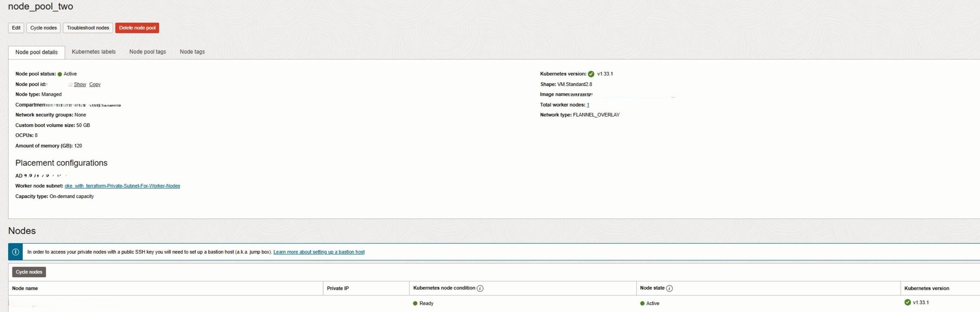
Task: Open Cycle nodes button near page title
Action: [43, 28]
